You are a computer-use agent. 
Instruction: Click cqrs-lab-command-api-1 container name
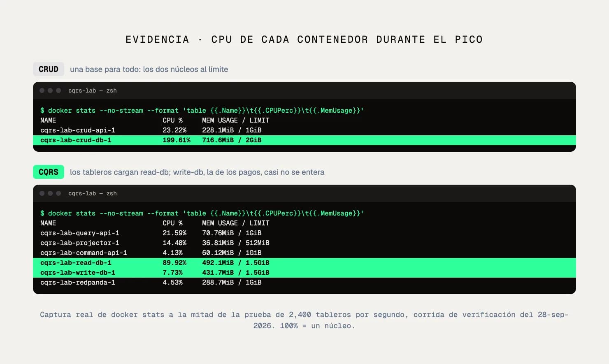[x=84, y=253]
